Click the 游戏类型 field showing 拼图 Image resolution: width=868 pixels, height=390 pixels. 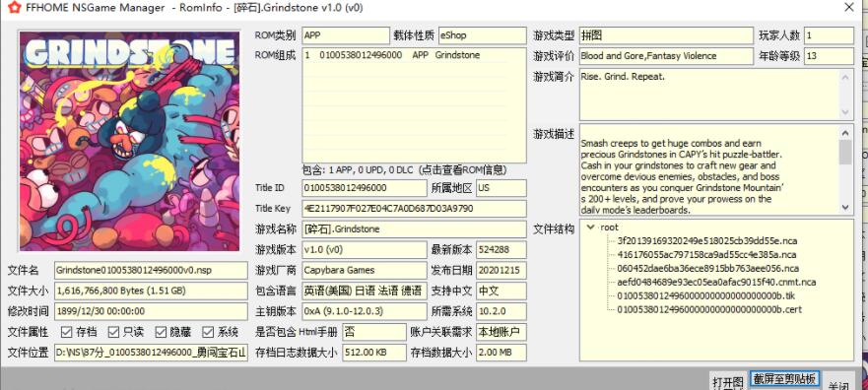point(666,36)
